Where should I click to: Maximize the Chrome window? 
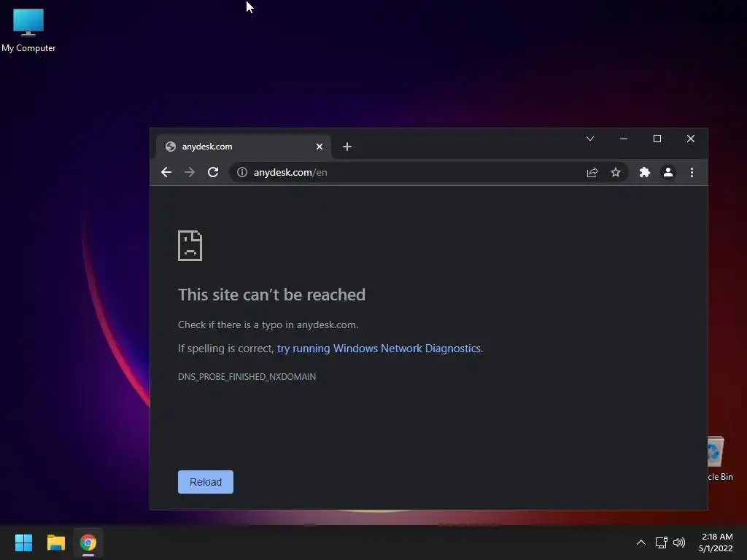(x=657, y=139)
